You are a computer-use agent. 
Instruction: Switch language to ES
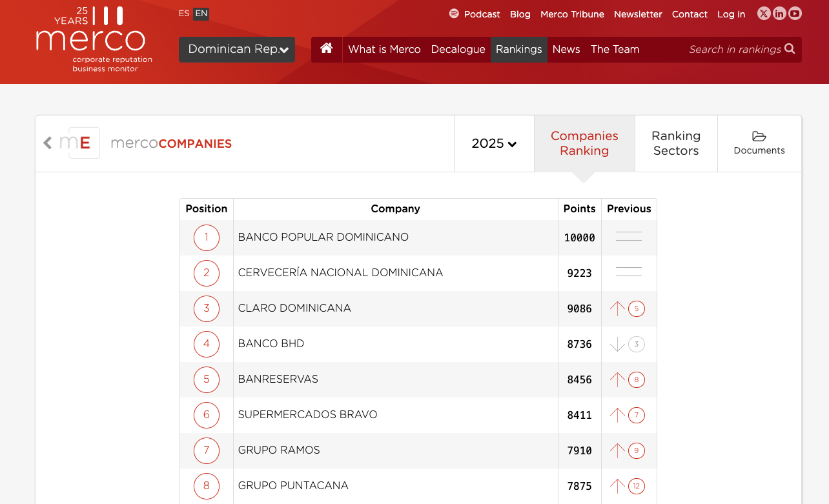tap(184, 14)
